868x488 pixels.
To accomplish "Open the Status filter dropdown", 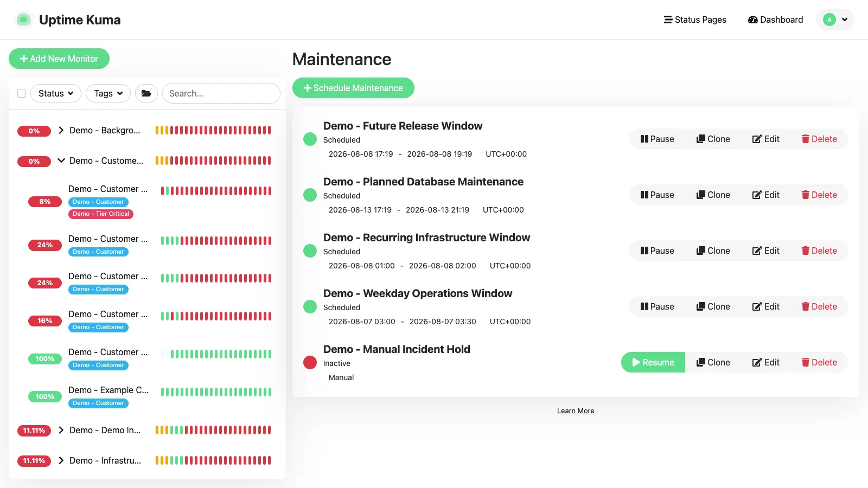I will coord(56,93).
